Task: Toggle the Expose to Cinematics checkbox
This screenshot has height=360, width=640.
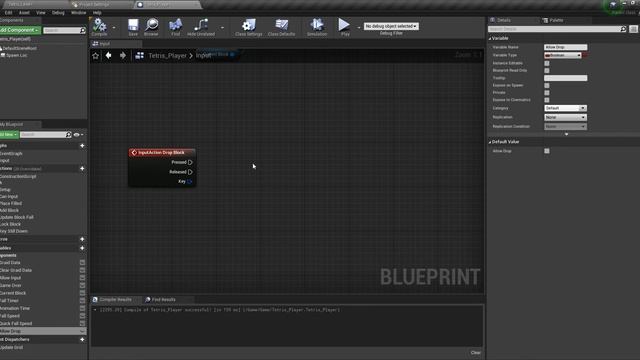Action: click(x=547, y=100)
